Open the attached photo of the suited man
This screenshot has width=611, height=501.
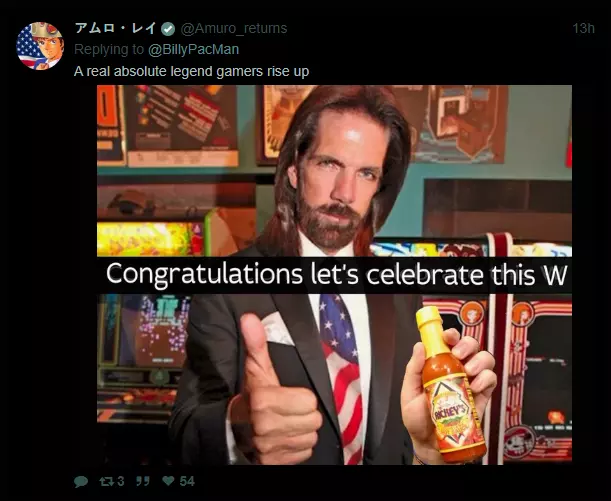334,275
